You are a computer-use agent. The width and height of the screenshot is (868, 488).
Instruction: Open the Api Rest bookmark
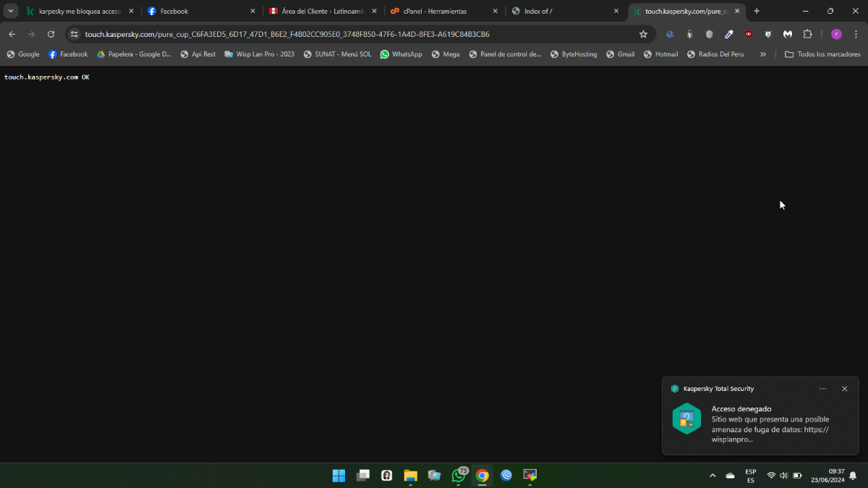197,54
